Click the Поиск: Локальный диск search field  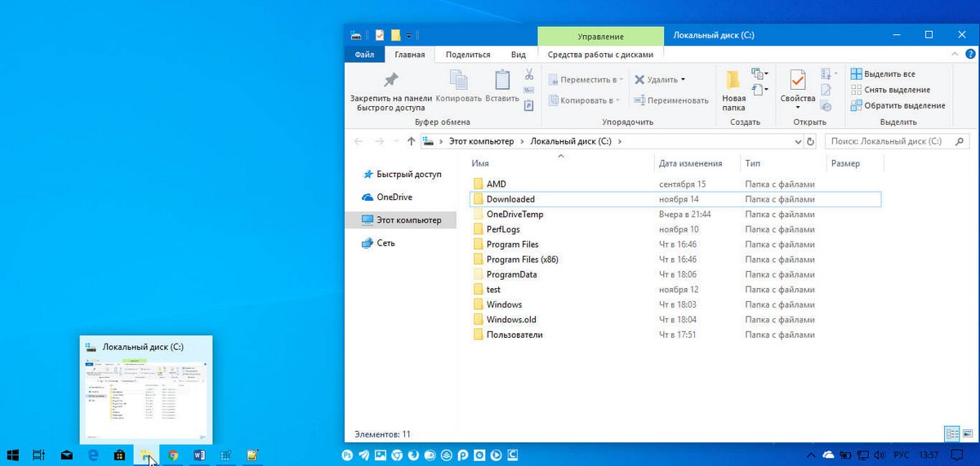tap(898, 141)
